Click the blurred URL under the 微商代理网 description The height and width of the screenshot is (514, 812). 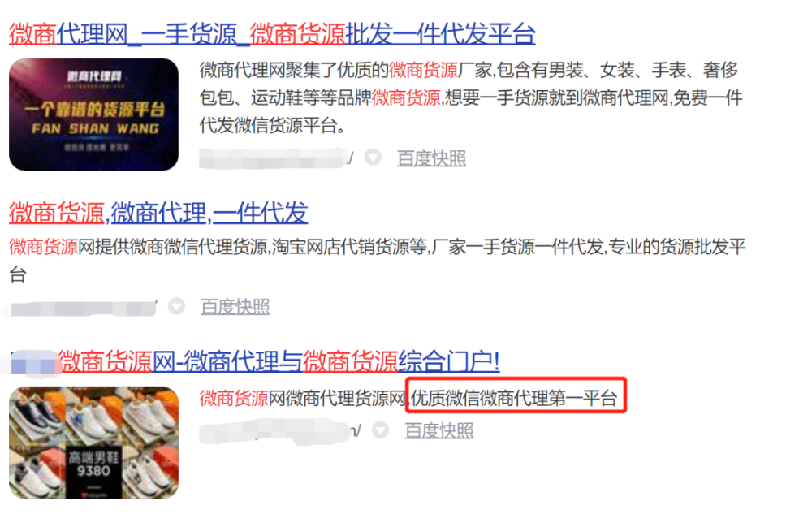tap(275, 158)
